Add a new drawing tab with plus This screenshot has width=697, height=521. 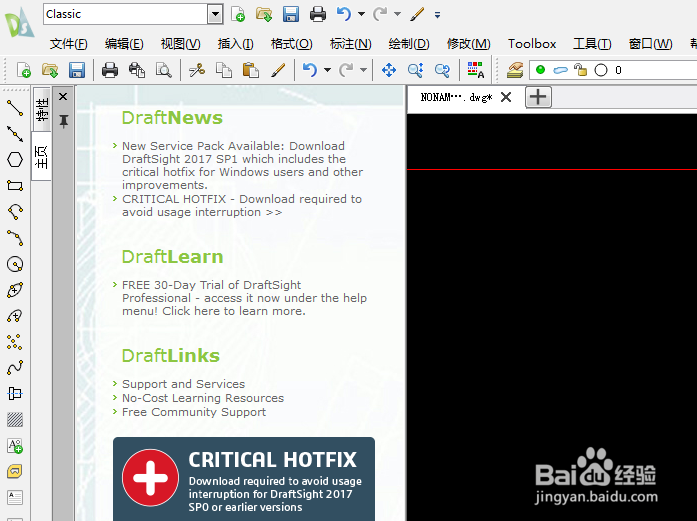click(x=538, y=97)
